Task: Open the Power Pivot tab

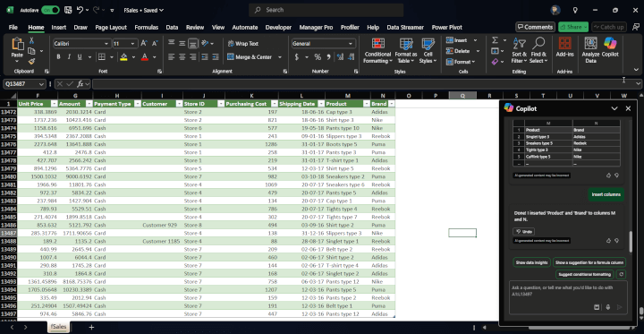Action: click(x=447, y=28)
